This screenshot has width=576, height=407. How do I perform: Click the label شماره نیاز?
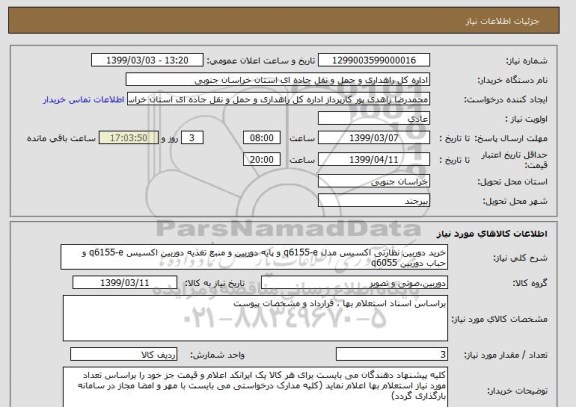(527, 61)
